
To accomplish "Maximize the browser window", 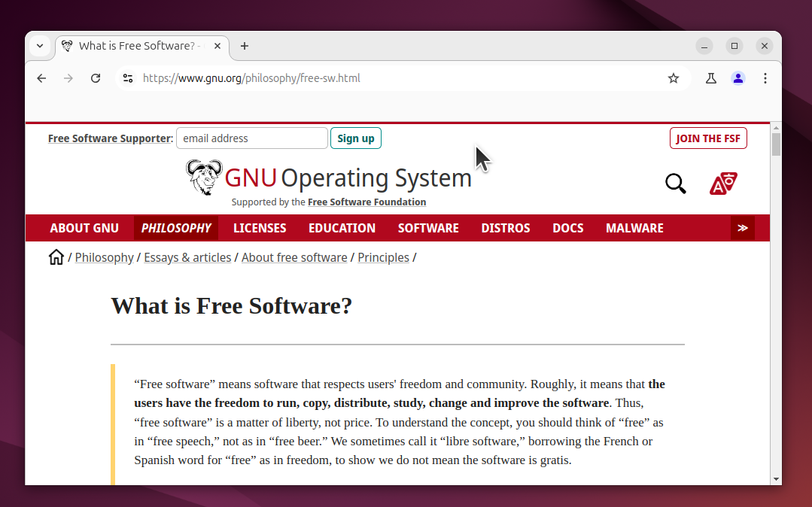I will tap(734, 46).
